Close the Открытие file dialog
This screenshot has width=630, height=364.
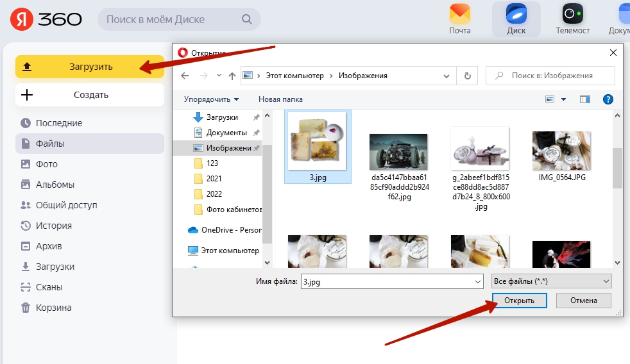point(613,53)
